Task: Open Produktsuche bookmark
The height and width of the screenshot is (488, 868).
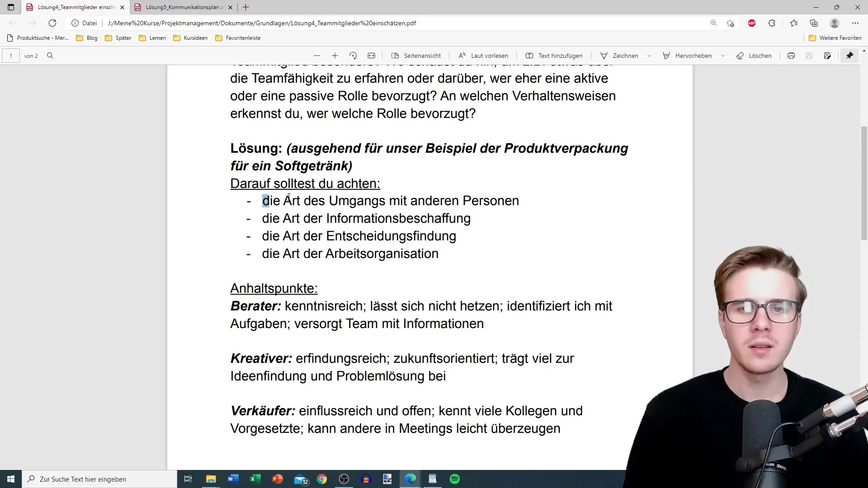Action: coord(38,38)
